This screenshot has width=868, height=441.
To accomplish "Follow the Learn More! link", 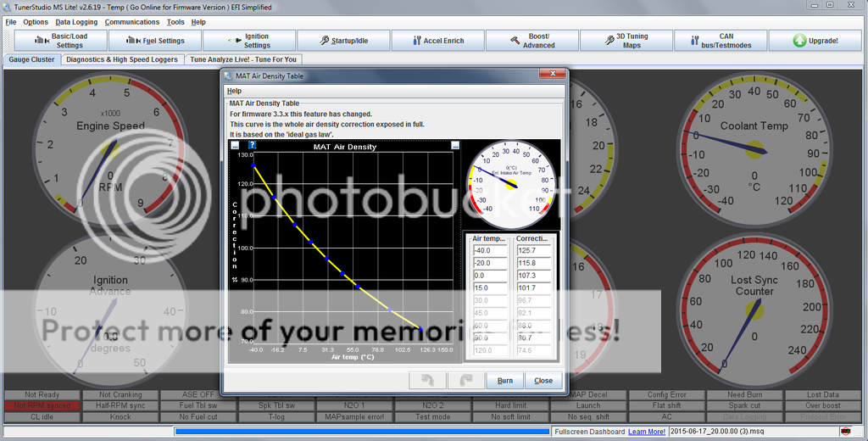I will pos(647,432).
